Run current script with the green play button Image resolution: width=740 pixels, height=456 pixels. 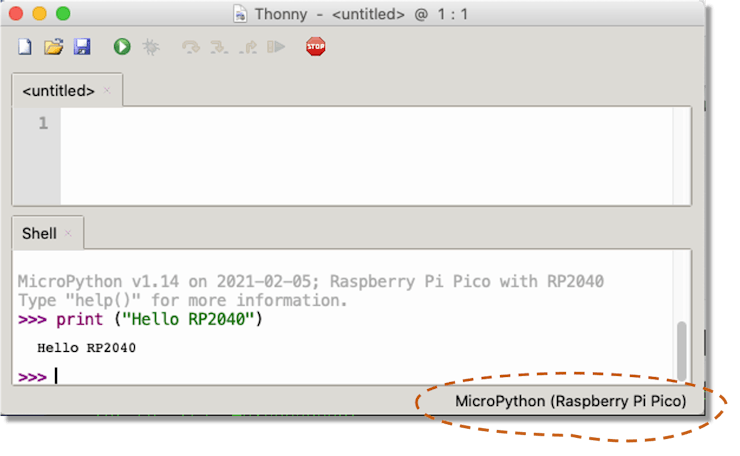(122, 47)
